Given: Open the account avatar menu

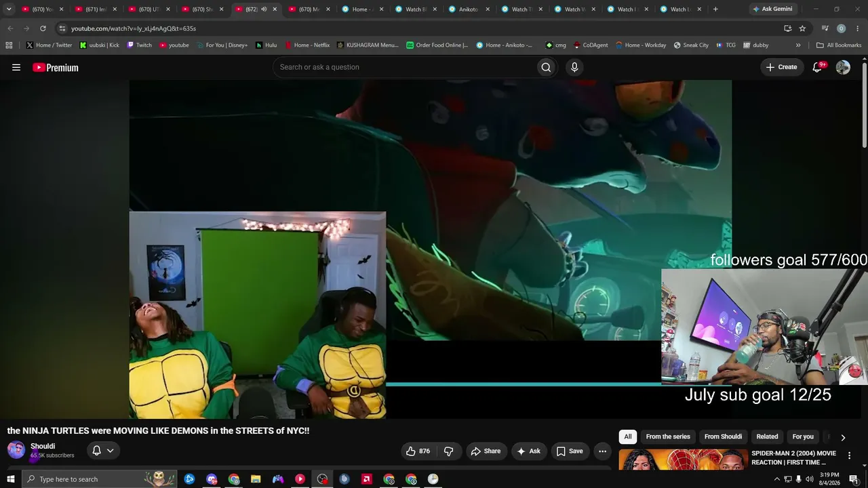Looking at the screenshot, I should [843, 67].
